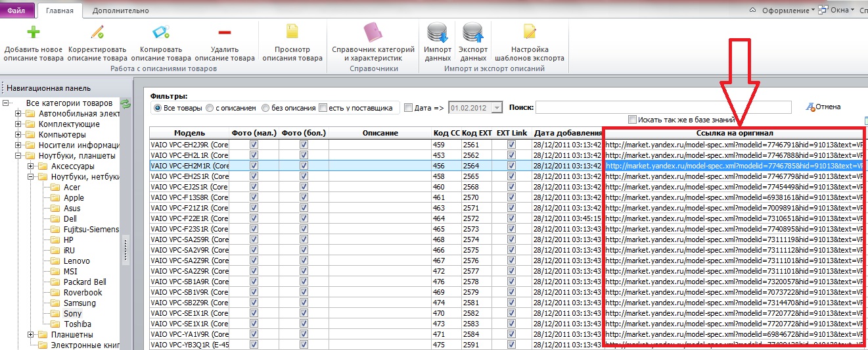The width and height of the screenshot is (868, 350).
Task: Click the pencil edit product description icon
Action: tap(97, 32)
